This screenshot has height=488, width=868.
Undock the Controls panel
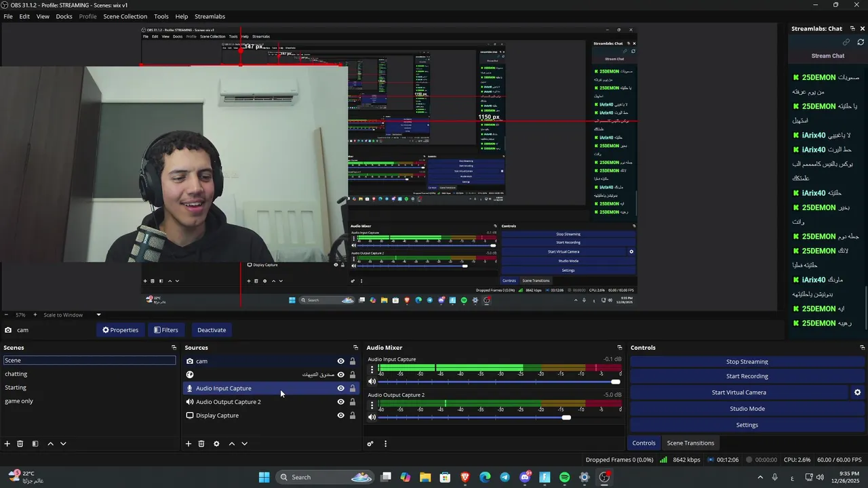(863, 348)
